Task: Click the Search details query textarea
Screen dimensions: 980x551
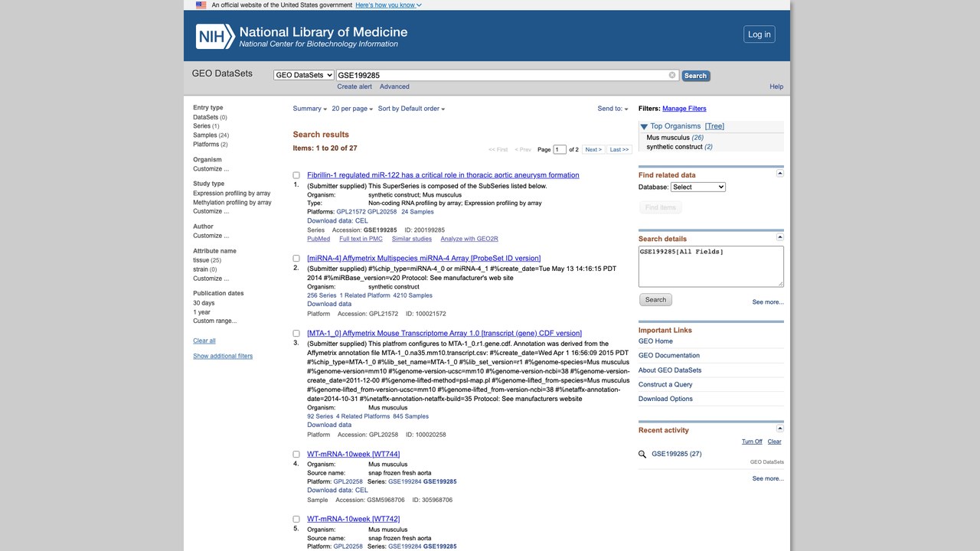Action: coord(711,266)
